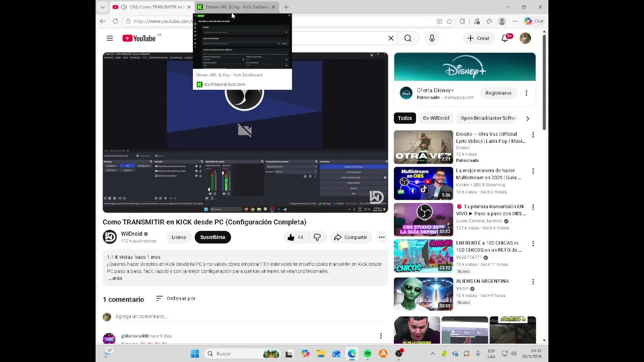644x362 pixels.
Task: Click the YouTube search magnifier button
Action: point(408,38)
